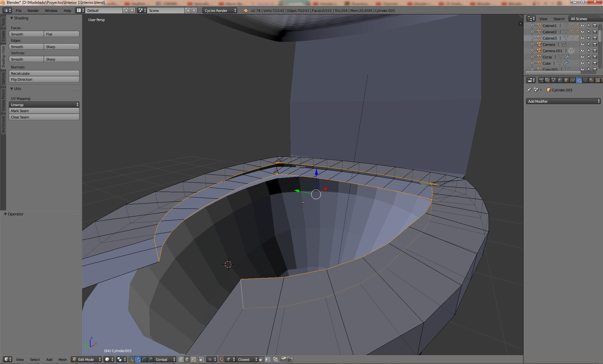Open the World properties tab icon
603x364 pixels.
coord(560,80)
